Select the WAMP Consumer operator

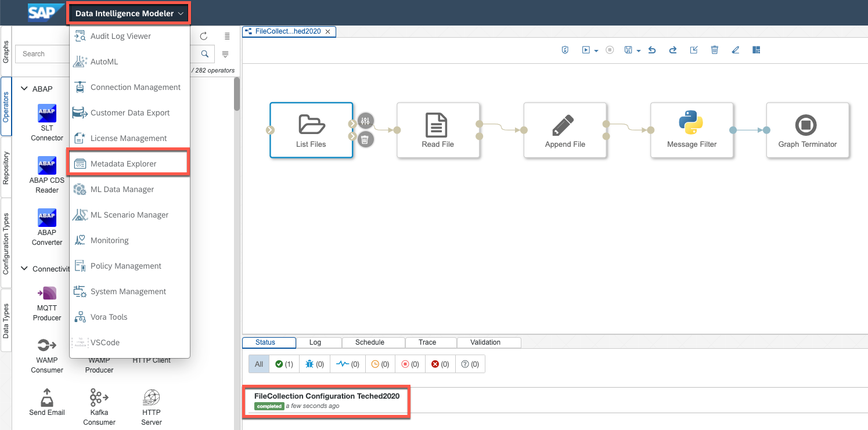coord(47,355)
